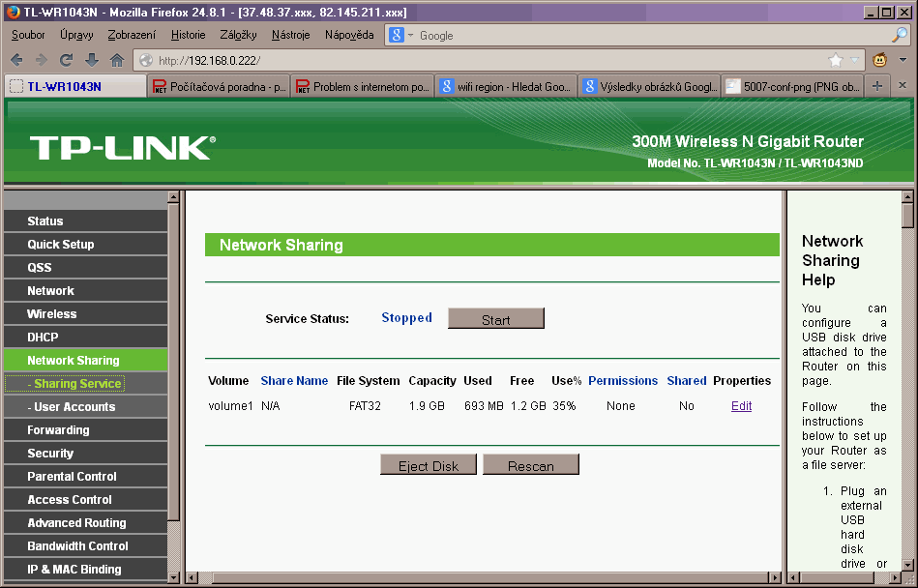Open the Wireless sidebar section
This screenshot has width=918, height=588.
point(85,314)
